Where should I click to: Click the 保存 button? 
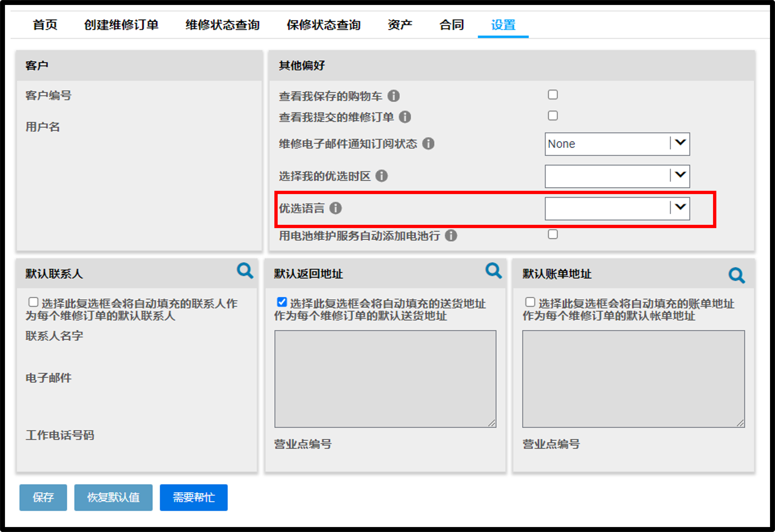43,497
